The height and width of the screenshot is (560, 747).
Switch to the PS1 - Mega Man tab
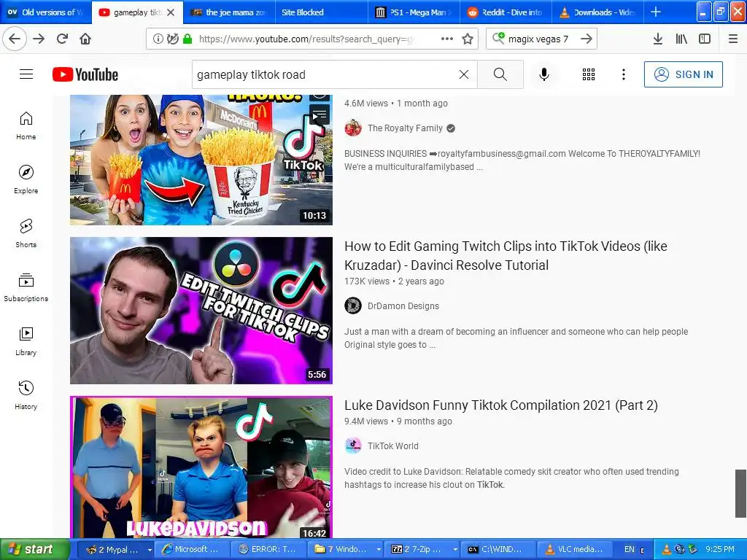pos(413,12)
